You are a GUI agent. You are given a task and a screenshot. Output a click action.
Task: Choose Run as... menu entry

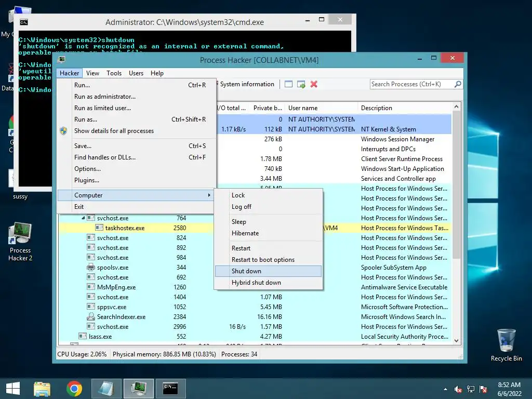click(x=137, y=119)
